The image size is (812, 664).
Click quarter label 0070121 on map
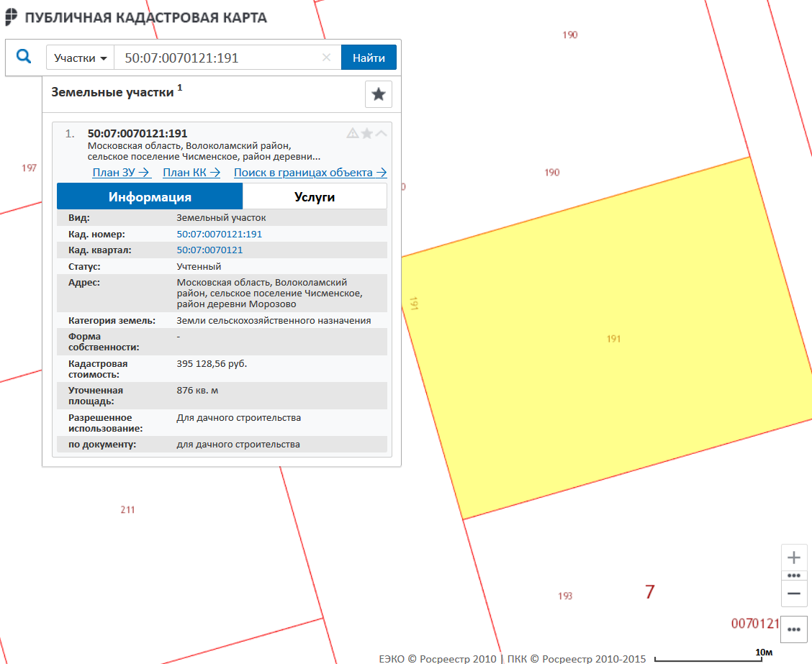click(755, 624)
